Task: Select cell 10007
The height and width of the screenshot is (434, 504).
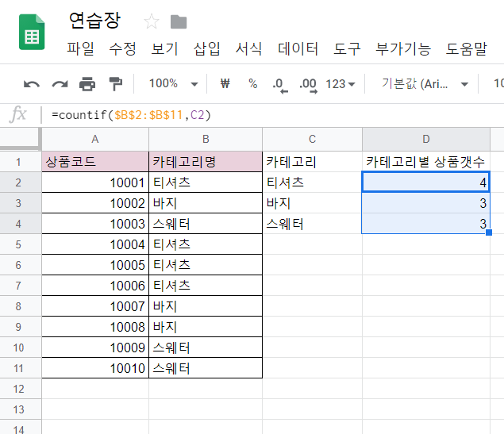Action: [95, 306]
